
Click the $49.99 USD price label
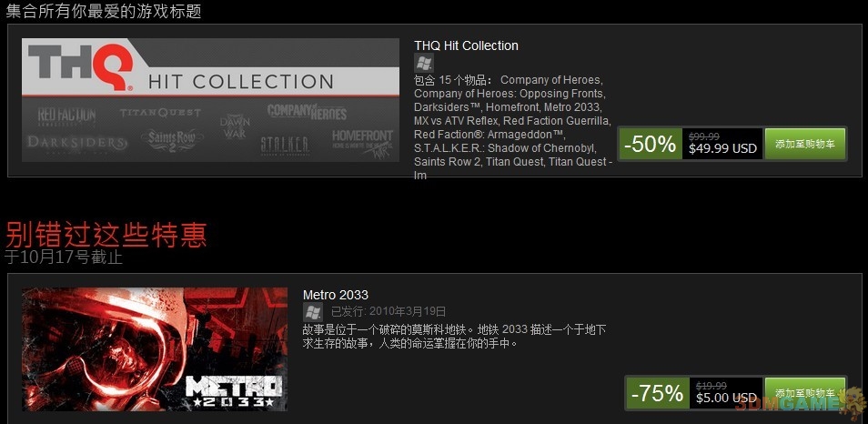[722, 149]
